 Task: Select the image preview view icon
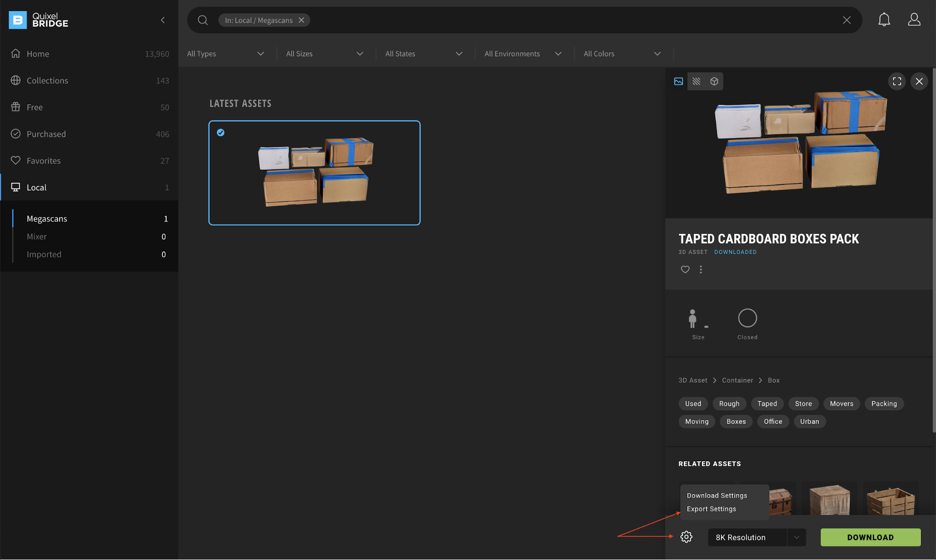click(678, 81)
